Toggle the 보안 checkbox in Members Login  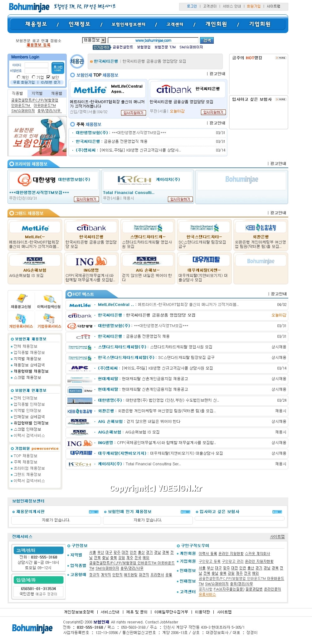pos(48,77)
